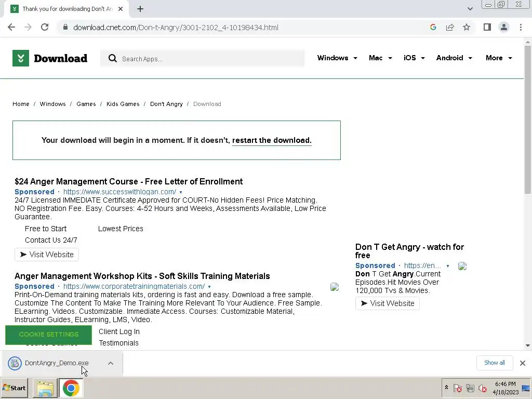532x399 pixels.
Task: Expand the More menu
Action: 499,58
